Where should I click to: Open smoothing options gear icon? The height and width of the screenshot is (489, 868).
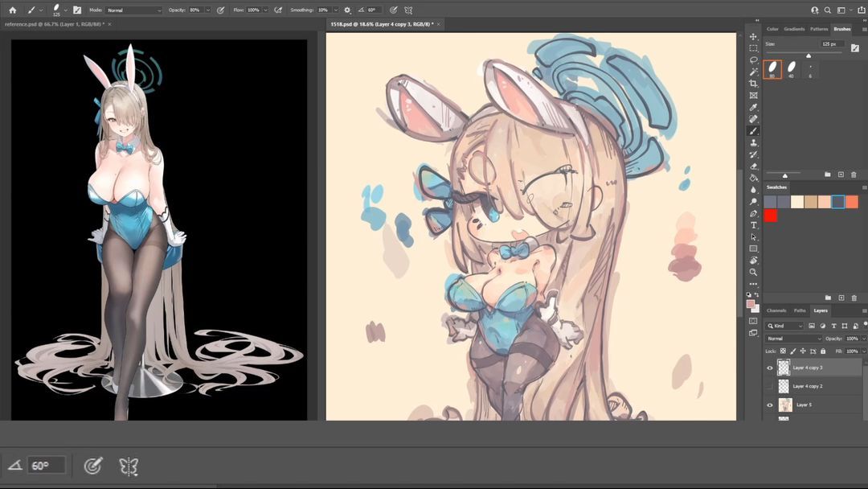[x=347, y=10]
